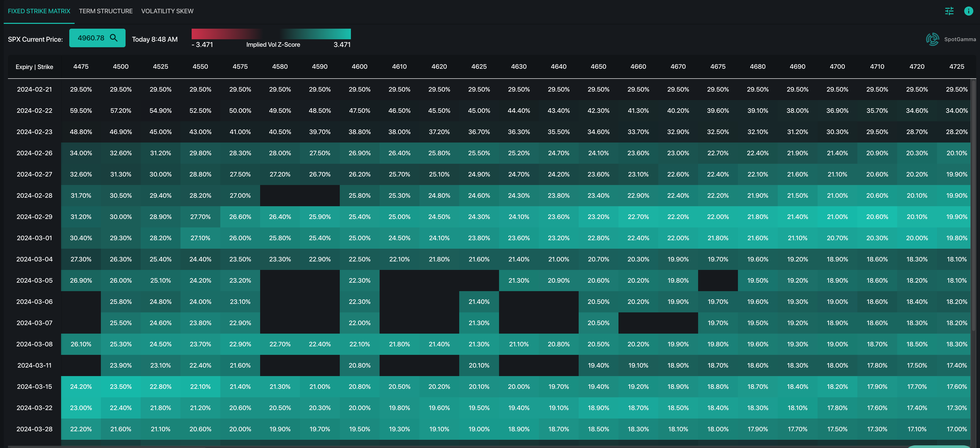Viewport: 980px width, 448px height.
Task: Click the info circle icon
Action: point(968,11)
